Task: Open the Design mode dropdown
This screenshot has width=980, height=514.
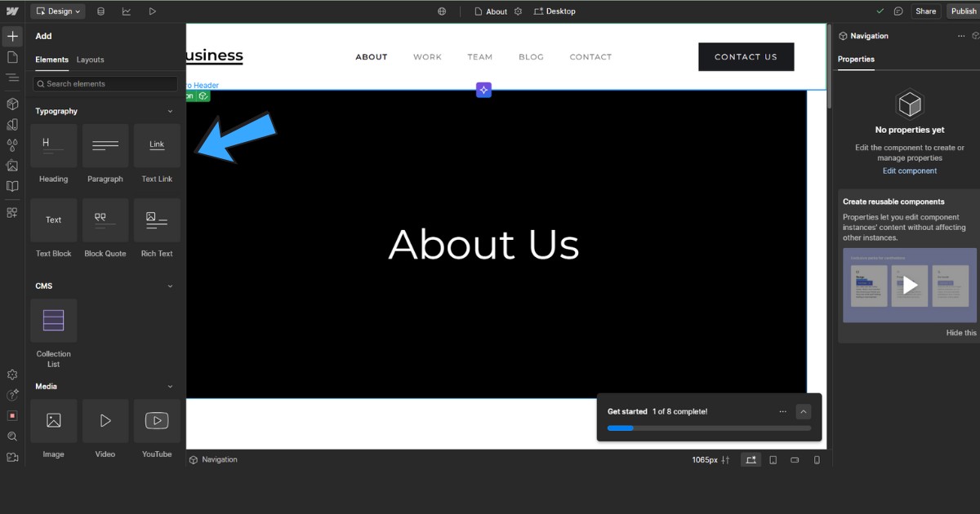Action: click(57, 11)
